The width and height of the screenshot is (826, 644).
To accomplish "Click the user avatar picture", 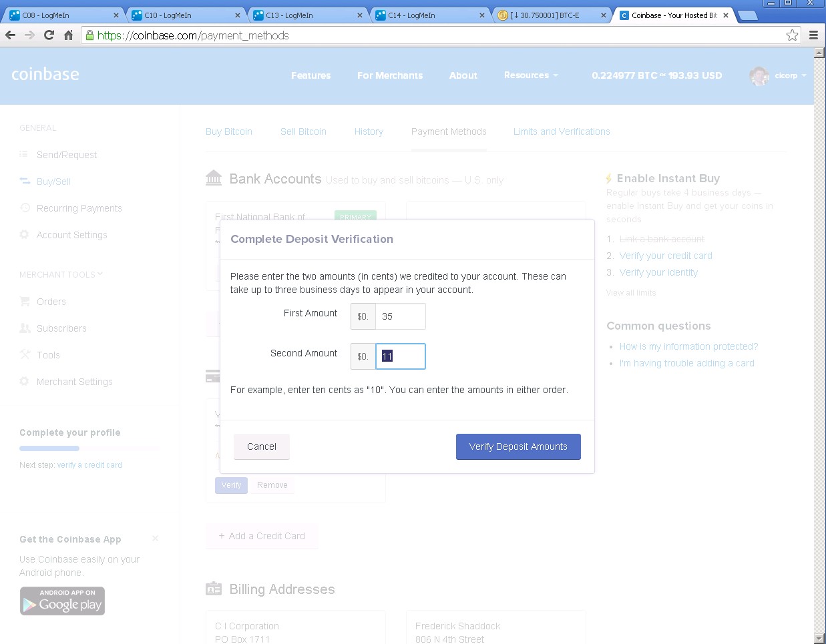I will click(x=759, y=76).
